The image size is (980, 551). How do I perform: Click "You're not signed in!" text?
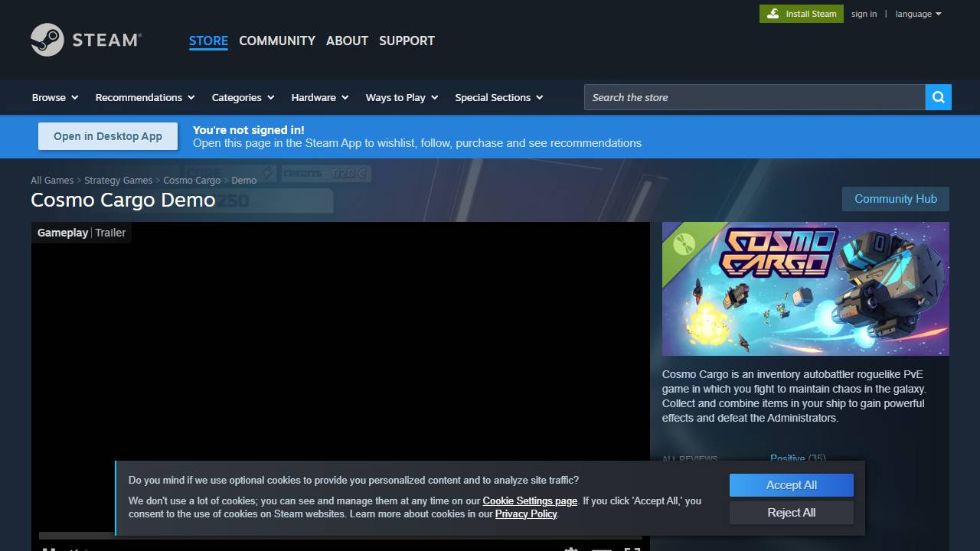[x=248, y=130]
